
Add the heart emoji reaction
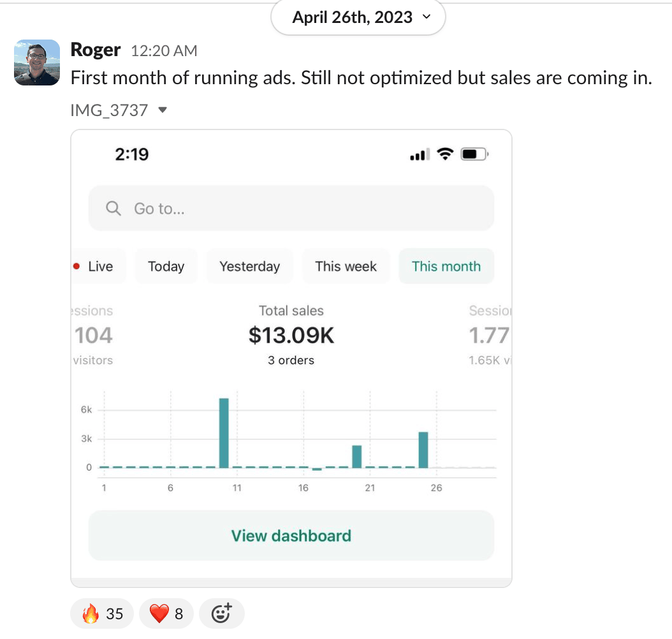point(166,614)
